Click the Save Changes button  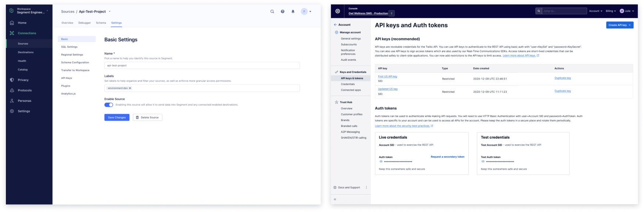[x=117, y=117]
